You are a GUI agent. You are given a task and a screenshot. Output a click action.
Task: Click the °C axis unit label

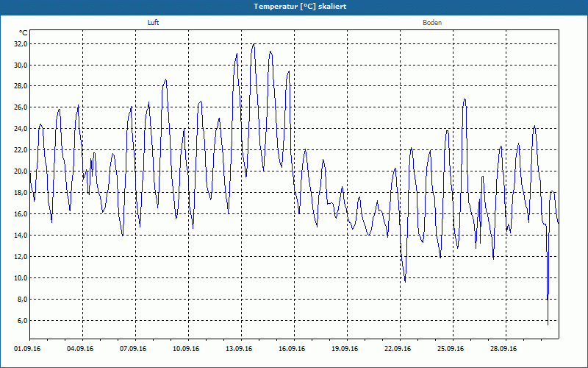click(23, 33)
